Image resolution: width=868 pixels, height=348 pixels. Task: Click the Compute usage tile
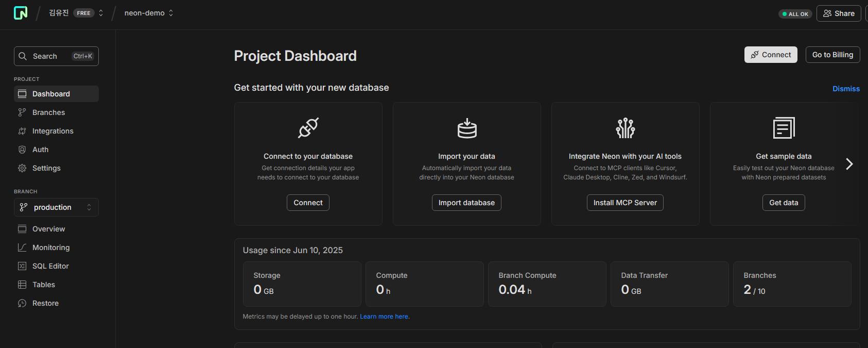[425, 284]
